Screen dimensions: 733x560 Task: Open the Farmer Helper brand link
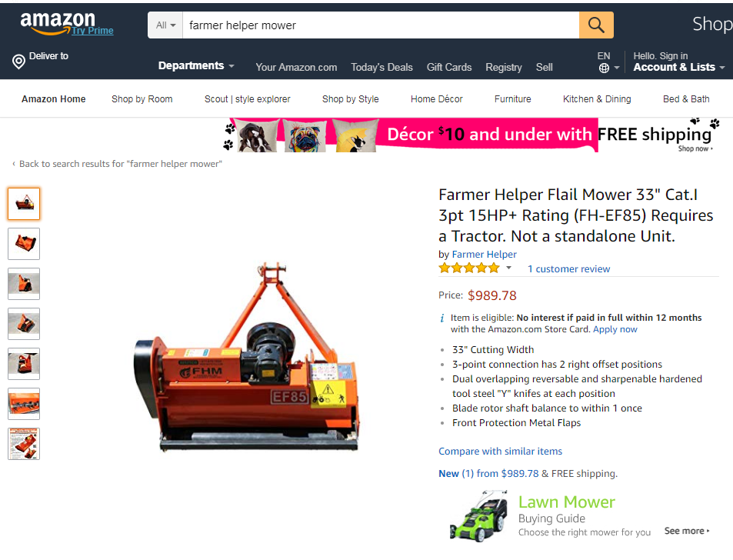484,255
